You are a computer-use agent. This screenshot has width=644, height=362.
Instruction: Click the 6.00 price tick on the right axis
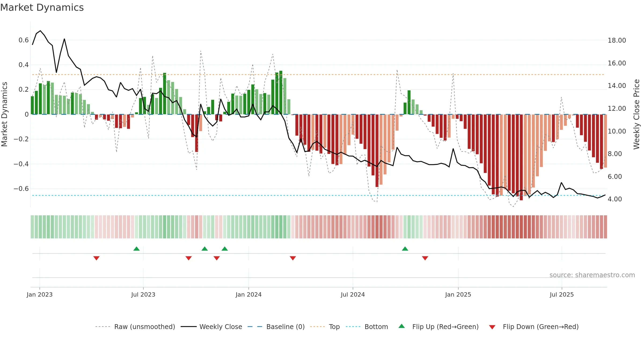click(615, 177)
